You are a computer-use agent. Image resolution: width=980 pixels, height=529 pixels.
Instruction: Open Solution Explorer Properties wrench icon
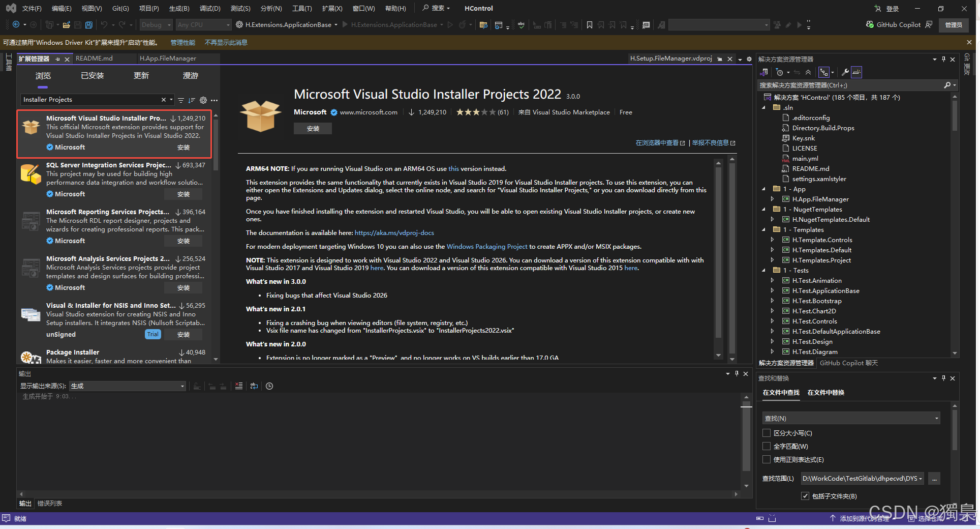(845, 72)
